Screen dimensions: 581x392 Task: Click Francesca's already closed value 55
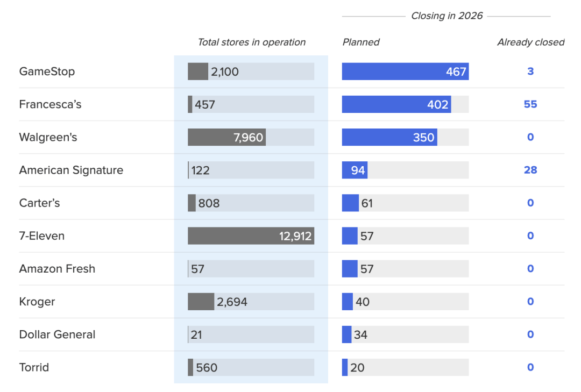click(530, 104)
